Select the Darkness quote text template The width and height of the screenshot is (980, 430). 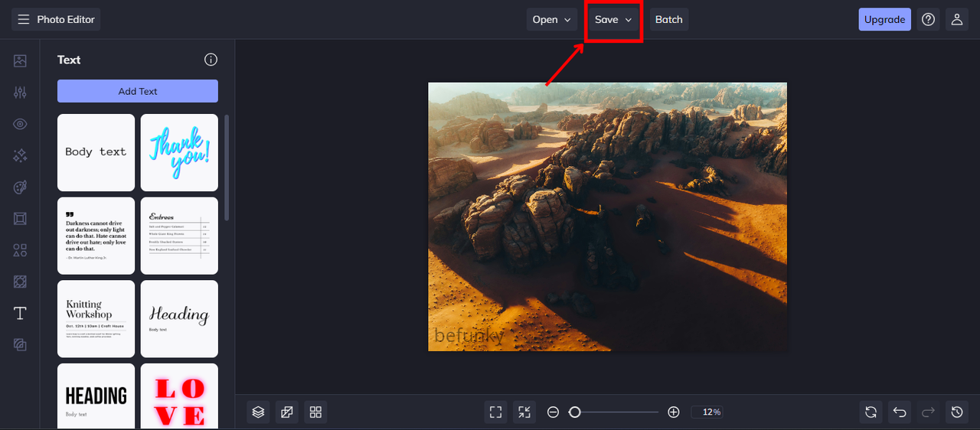pyautogui.click(x=96, y=236)
